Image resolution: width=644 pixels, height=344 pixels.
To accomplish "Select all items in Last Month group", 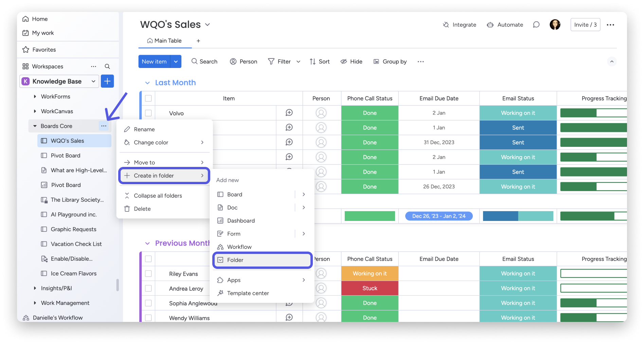I will click(148, 99).
